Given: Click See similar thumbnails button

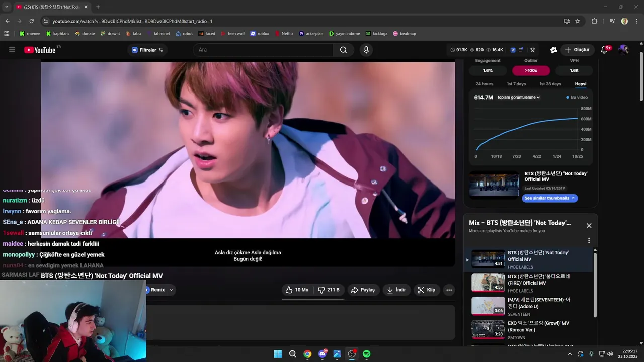Looking at the screenshot, I should [549, 198].
